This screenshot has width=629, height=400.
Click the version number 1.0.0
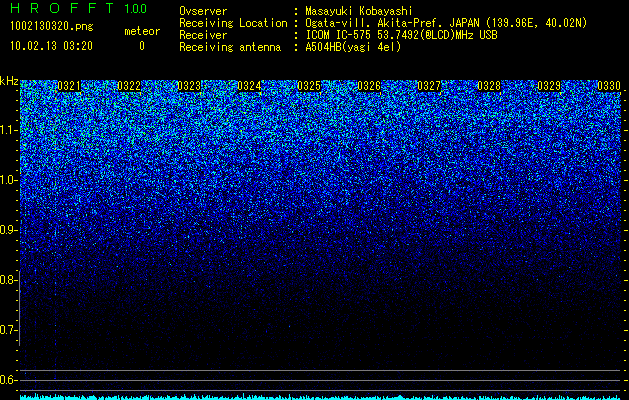coord(136,8)
